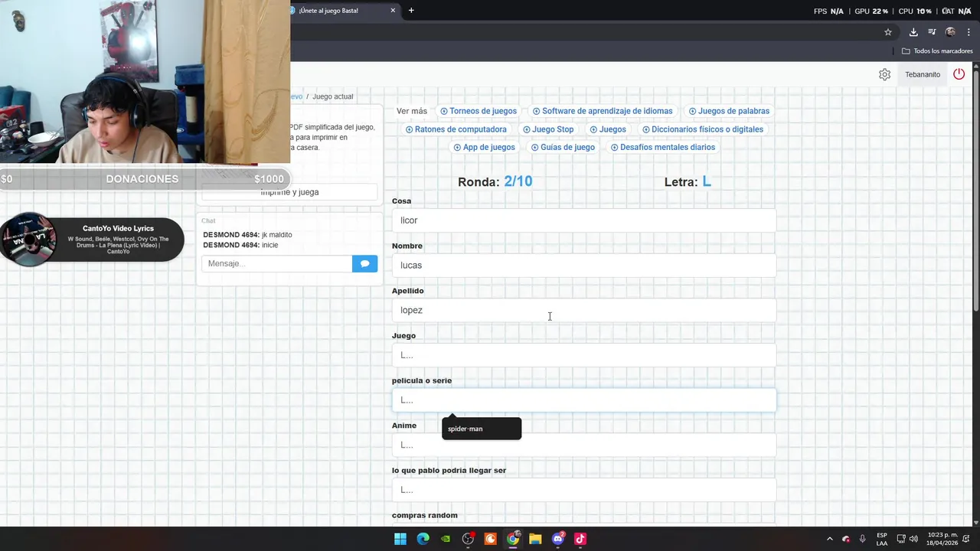Open the Tebananito user button
The width and height of the screenshot is (980, 551).
click(x=923, y=74)
